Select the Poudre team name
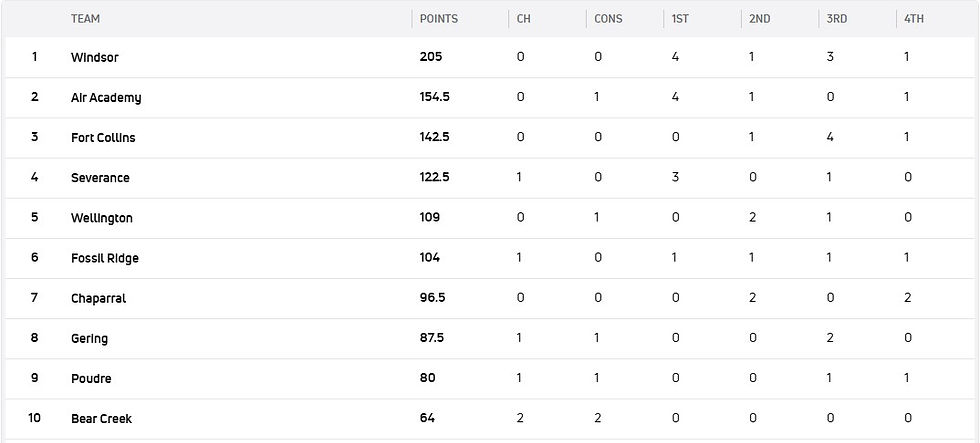 91,379
